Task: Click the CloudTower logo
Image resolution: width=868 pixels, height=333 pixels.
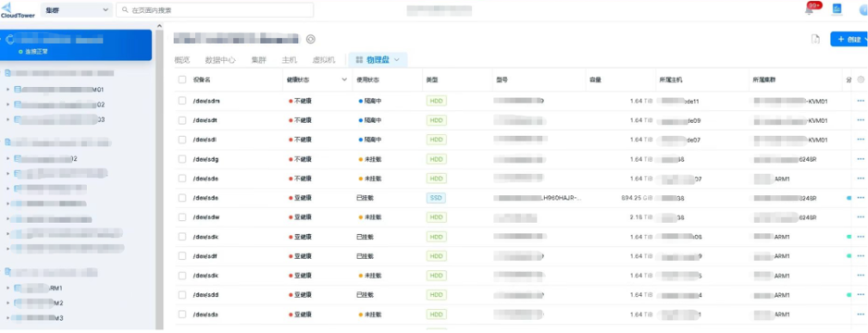Action: click(x=18, y=9)
